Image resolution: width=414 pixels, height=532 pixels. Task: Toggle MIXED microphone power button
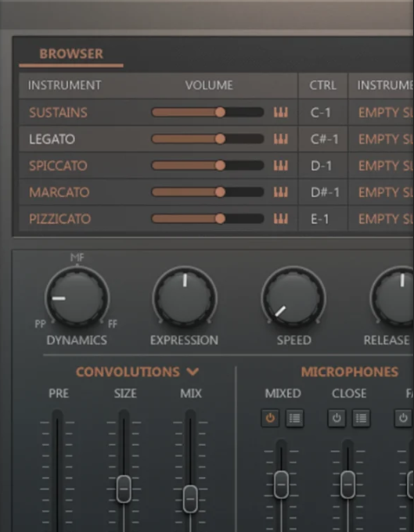(x=270, y=418)
